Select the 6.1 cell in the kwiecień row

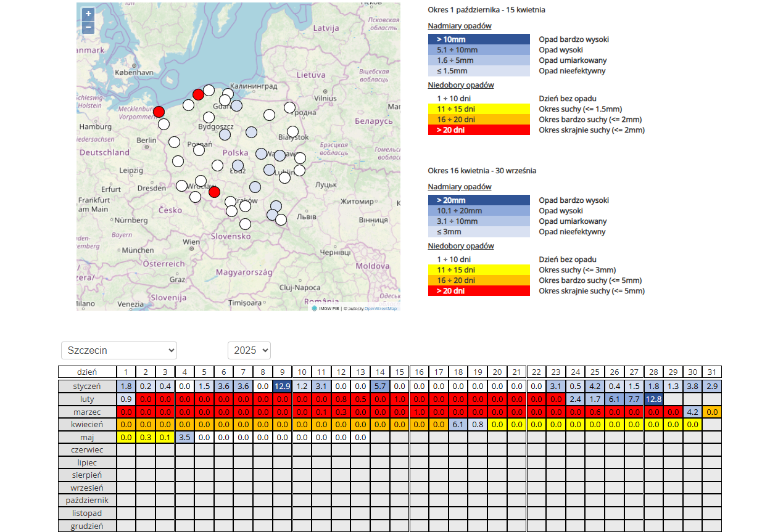[x=458, y=424]
